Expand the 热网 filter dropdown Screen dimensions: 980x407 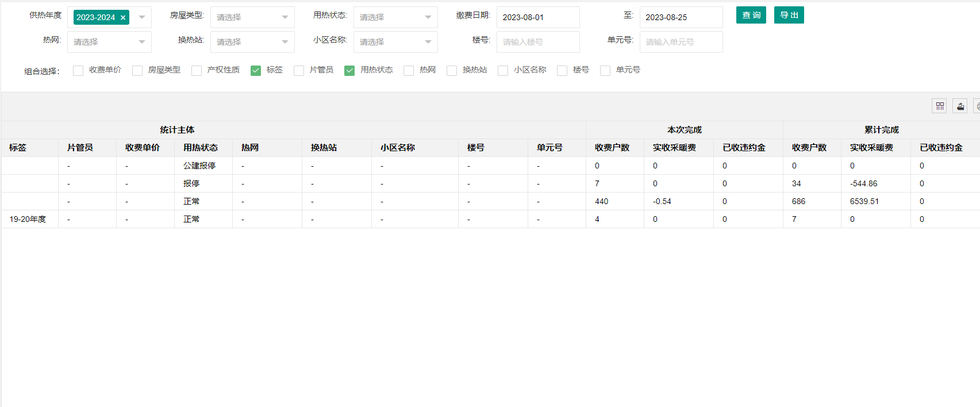coord(109,42)
